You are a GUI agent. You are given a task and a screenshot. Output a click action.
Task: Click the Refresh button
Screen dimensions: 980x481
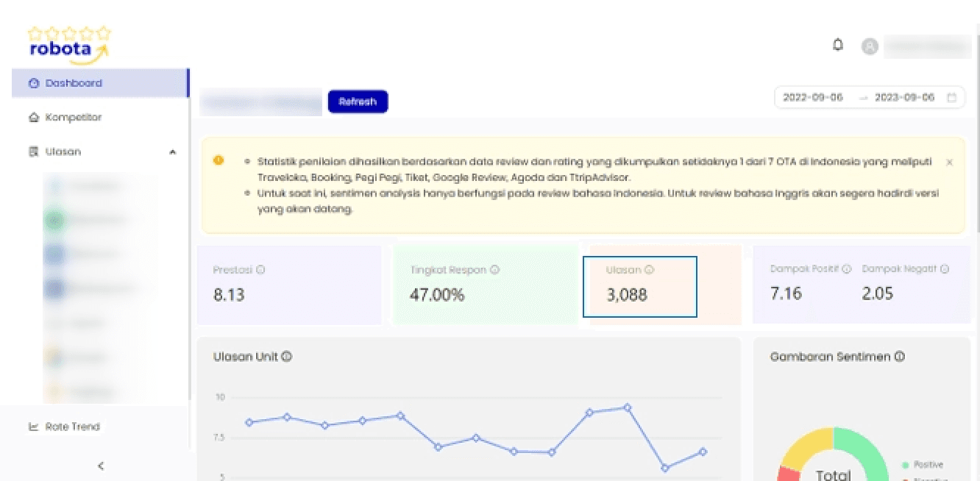point(358,101)
